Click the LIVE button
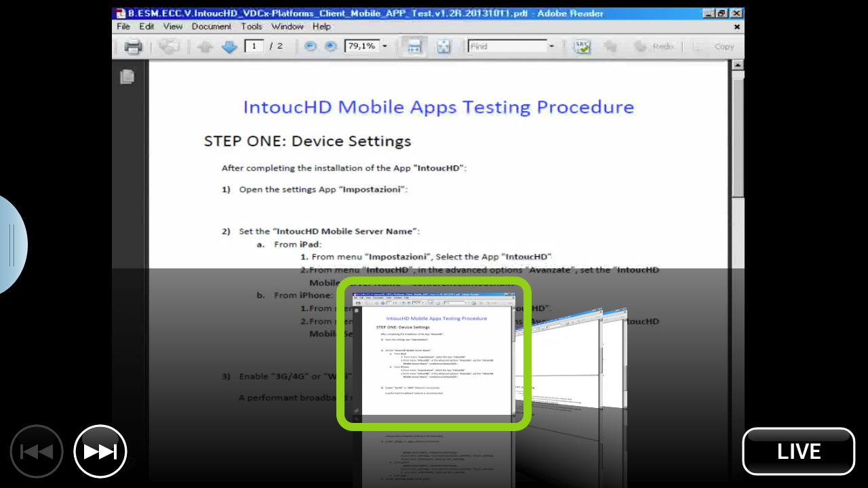868x488 pixels. click(x=799, y=451)
